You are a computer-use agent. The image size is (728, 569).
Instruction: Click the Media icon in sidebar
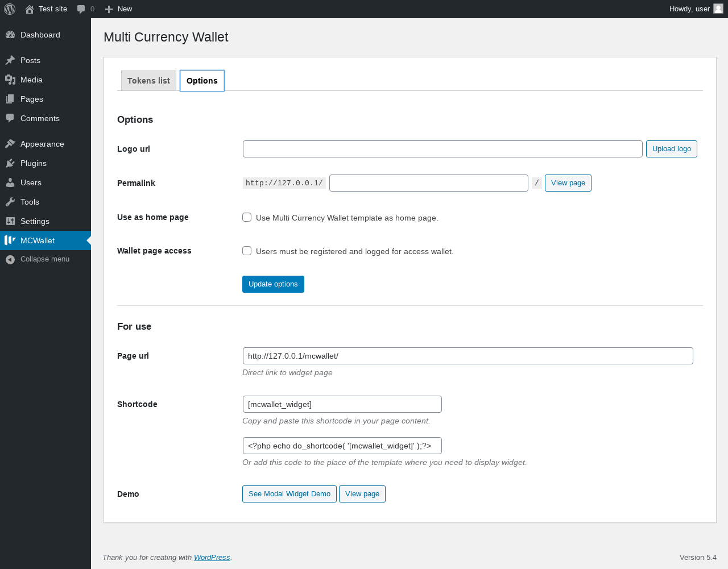[10, 80]
